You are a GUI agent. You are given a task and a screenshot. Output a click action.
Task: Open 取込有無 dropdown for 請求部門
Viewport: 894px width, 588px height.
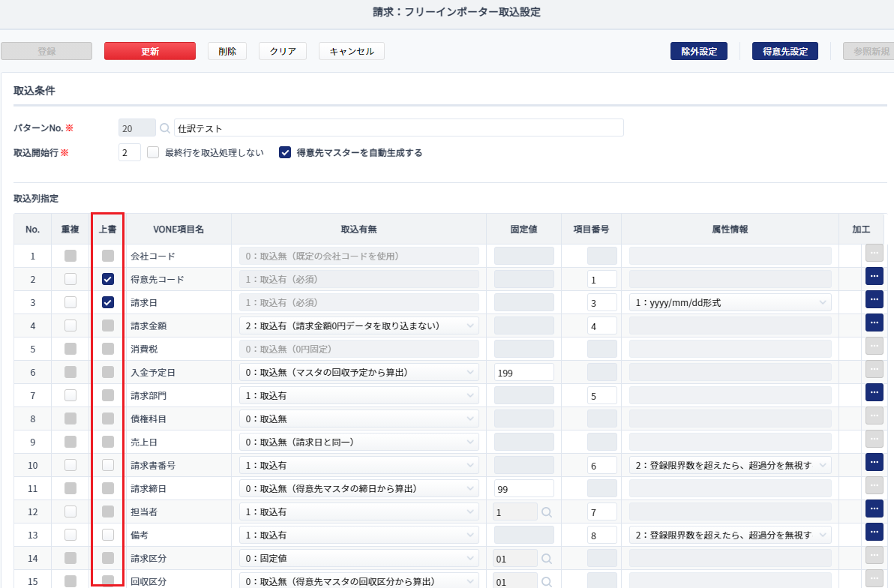(x=358, y=395)
